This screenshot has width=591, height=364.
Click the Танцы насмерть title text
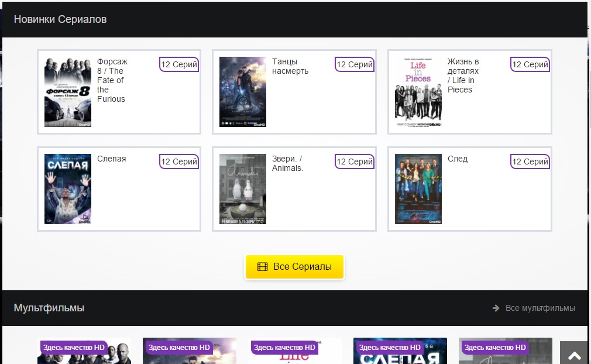click(290, 66)
